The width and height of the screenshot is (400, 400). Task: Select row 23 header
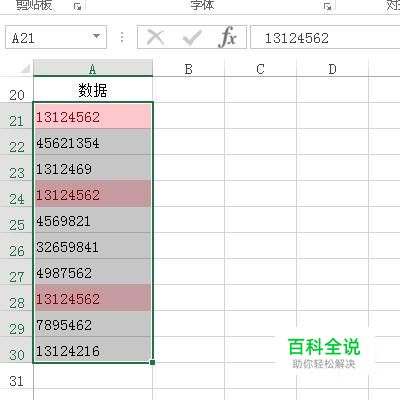16,168
